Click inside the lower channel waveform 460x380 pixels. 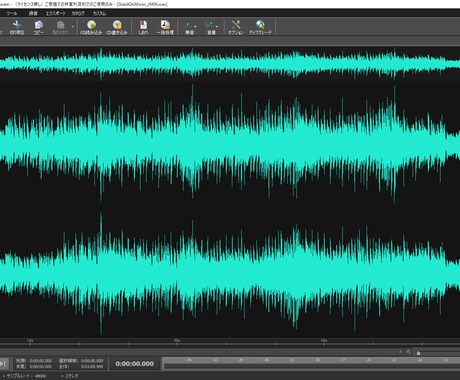coord(230,273)
